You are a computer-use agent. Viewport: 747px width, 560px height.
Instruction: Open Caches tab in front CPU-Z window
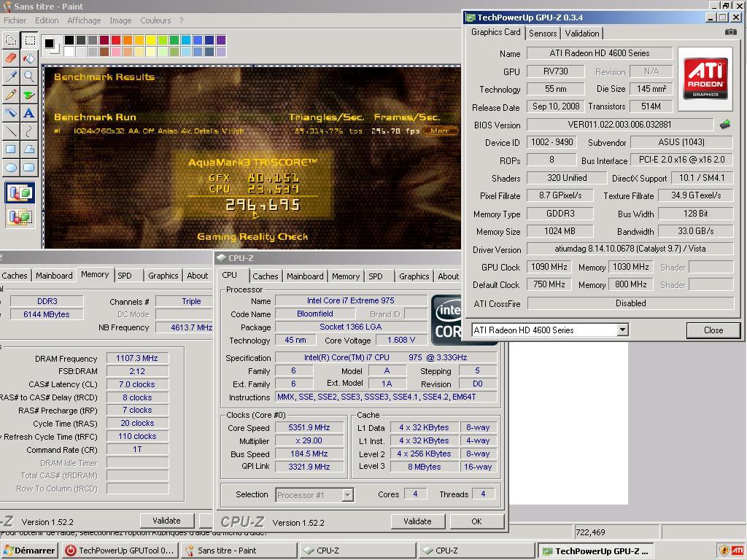click(266, 276)
